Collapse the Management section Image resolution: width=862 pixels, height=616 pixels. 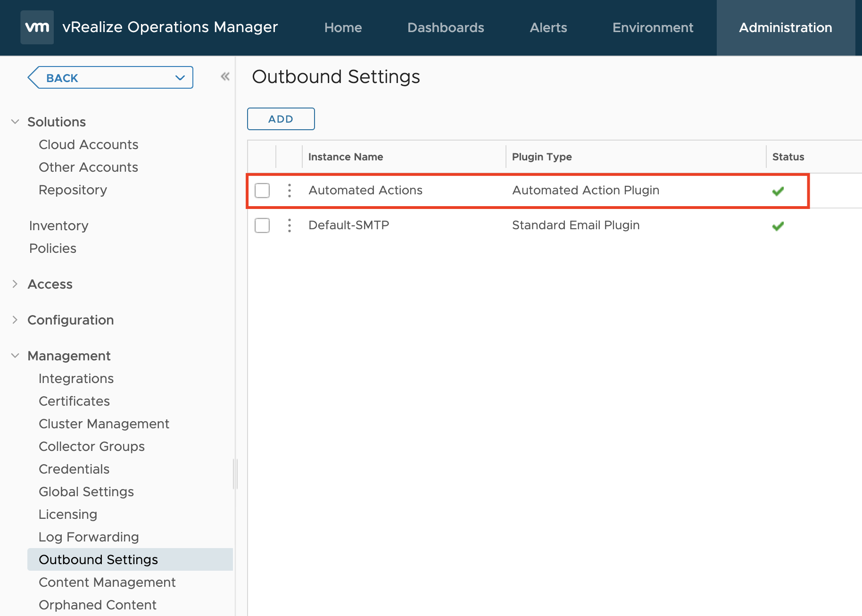coord(15,356)
